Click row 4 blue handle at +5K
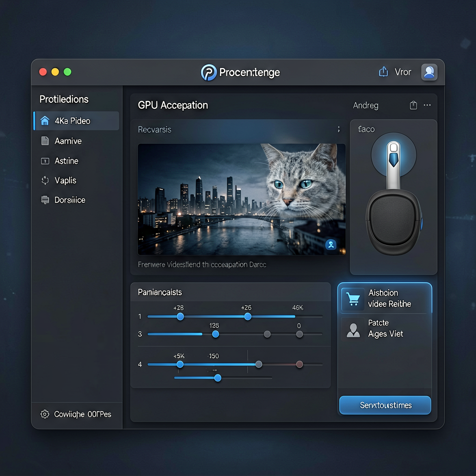 tap(180, 364)
